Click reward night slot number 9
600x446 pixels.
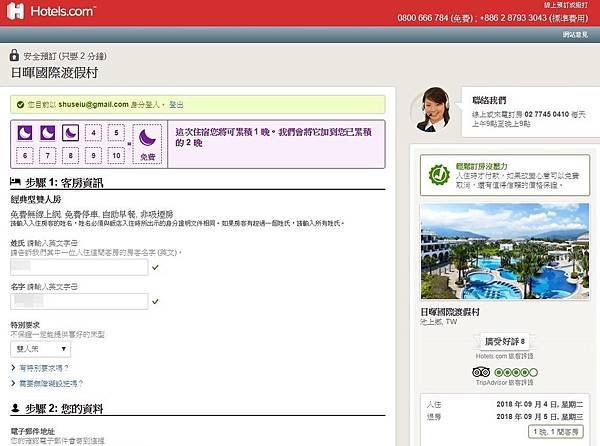[x=93, y=156]
